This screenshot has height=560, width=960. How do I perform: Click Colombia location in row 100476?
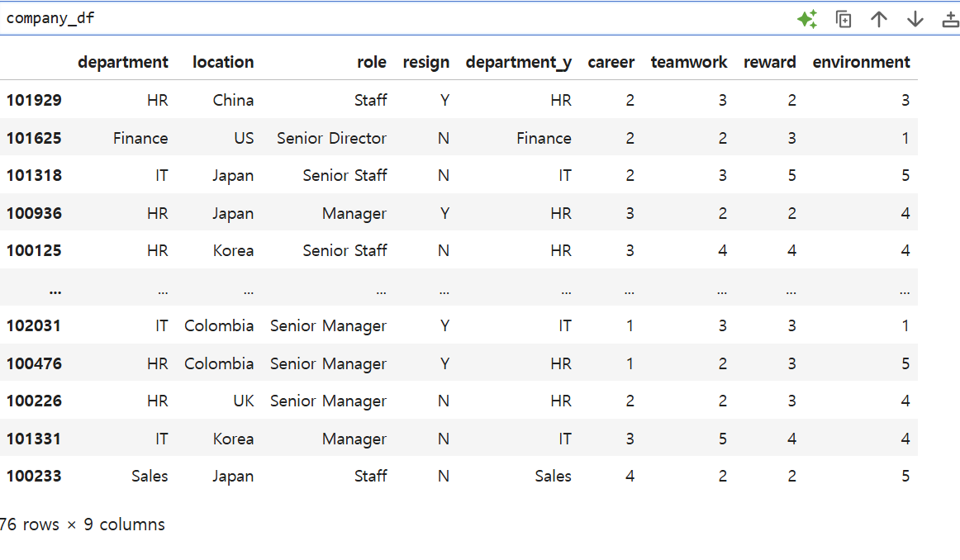pos(219,364)
